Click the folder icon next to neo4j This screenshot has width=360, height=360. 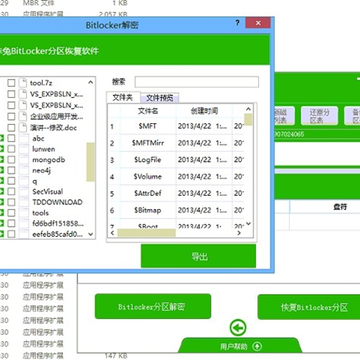pyautogui.click(x=24, y=170)
